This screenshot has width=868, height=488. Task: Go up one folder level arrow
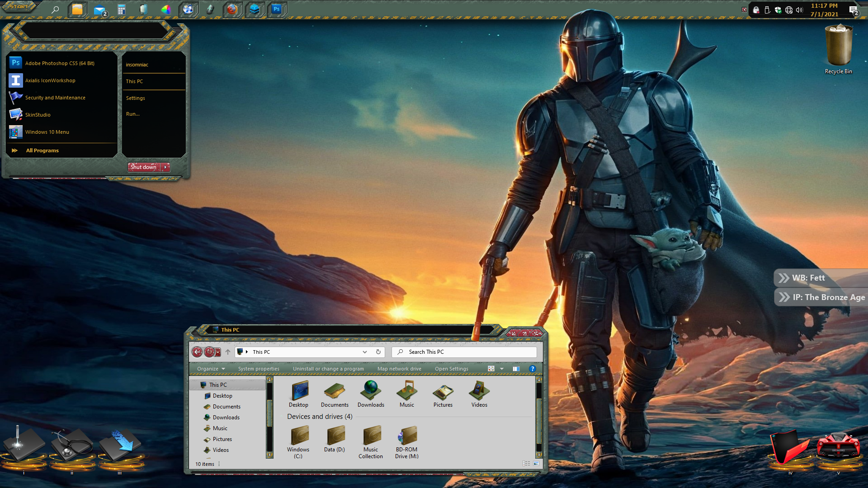(x=228, y=352)
